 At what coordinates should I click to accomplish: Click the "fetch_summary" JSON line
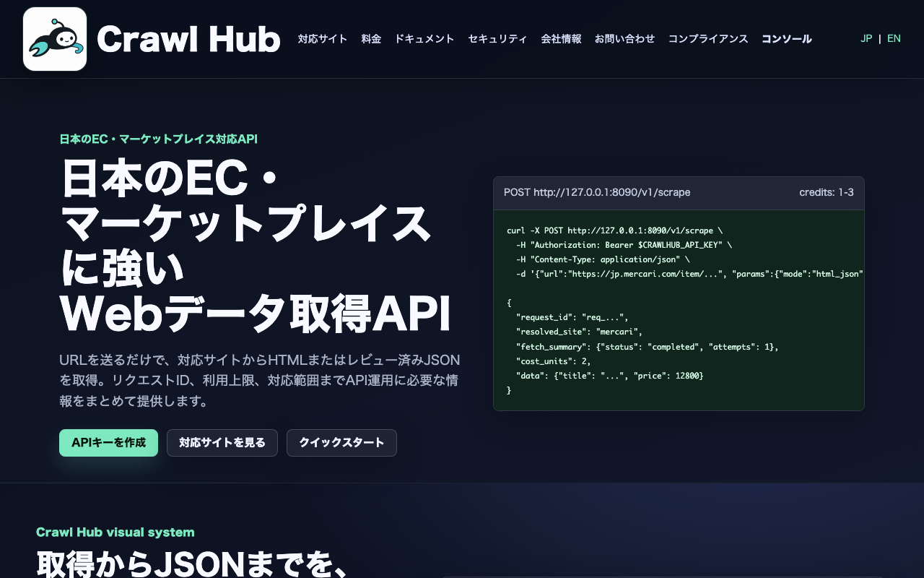648,347
